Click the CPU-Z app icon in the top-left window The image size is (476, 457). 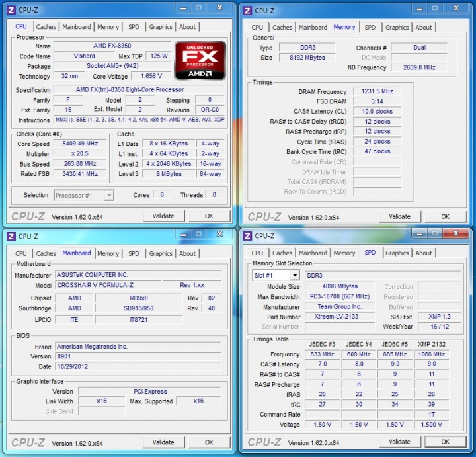point(11,10)
